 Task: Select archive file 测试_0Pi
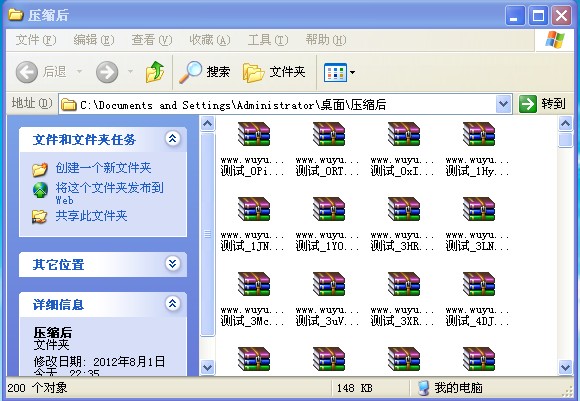[x=253, y=149]
